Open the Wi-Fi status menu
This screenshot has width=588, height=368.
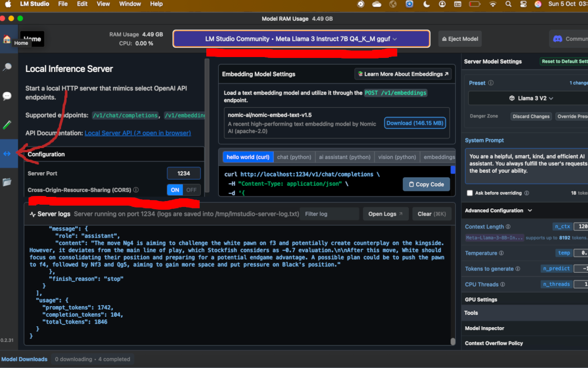[x=493, y=4]
